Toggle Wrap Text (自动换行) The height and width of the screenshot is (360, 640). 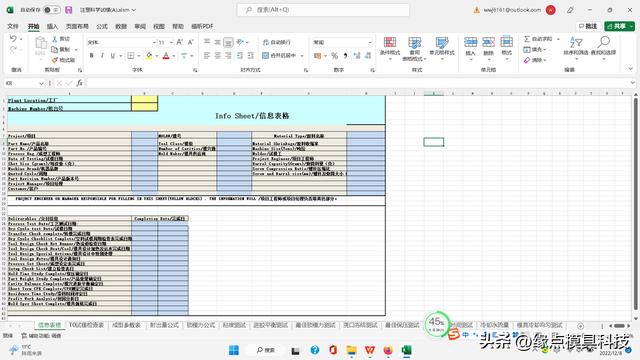pyautogui.click(x=276, y=42)
